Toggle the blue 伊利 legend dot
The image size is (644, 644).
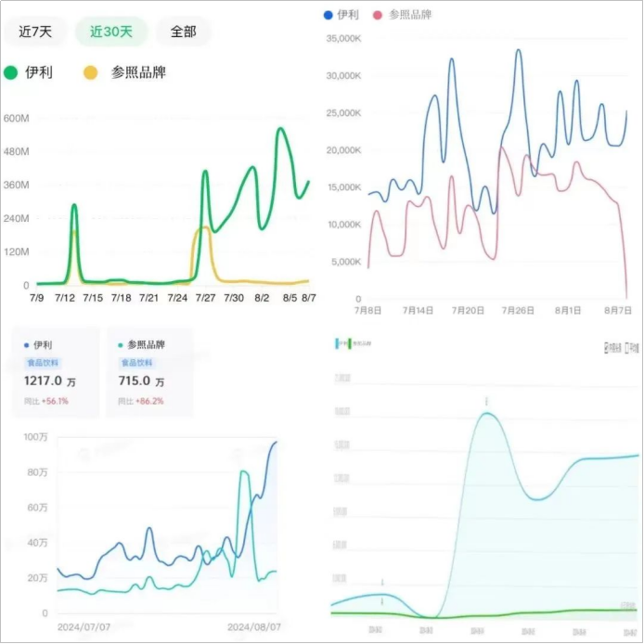[x=328, y=15]
